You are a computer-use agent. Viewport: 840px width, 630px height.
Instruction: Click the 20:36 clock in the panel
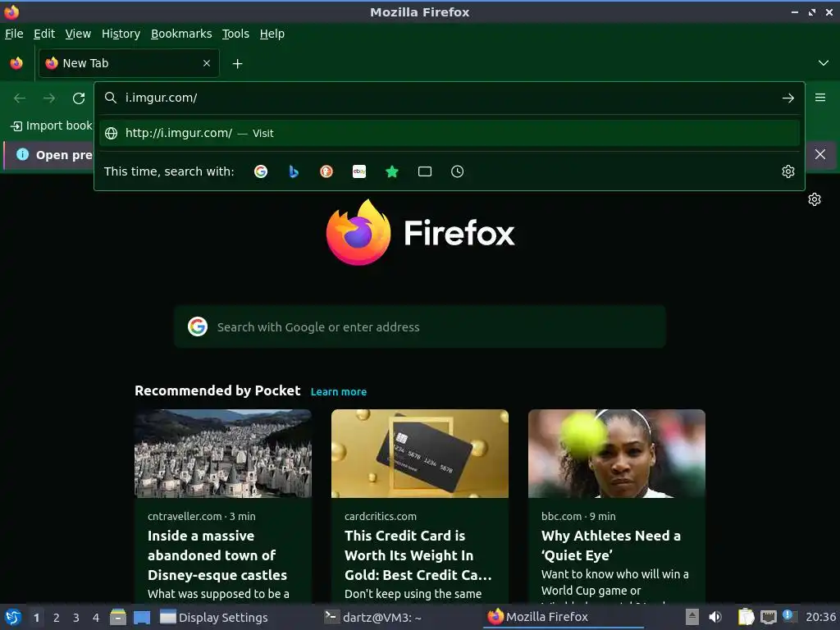point(820,618)
